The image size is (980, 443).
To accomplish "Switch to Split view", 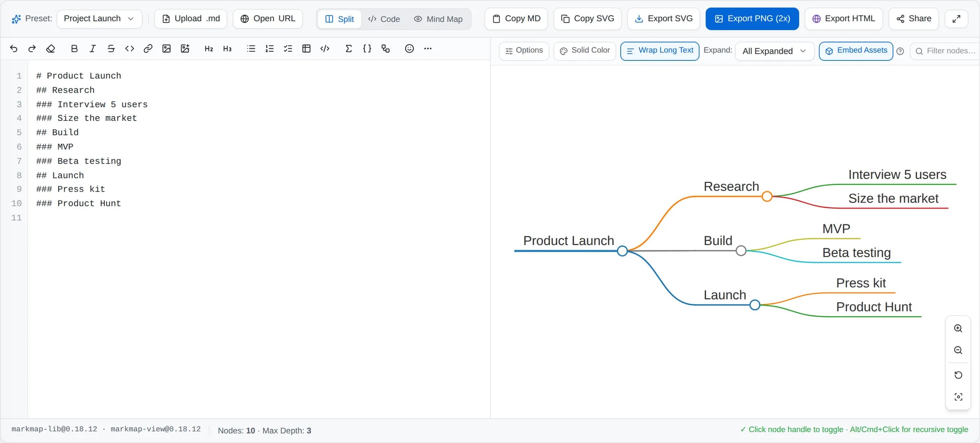I will tap(339, 19).
